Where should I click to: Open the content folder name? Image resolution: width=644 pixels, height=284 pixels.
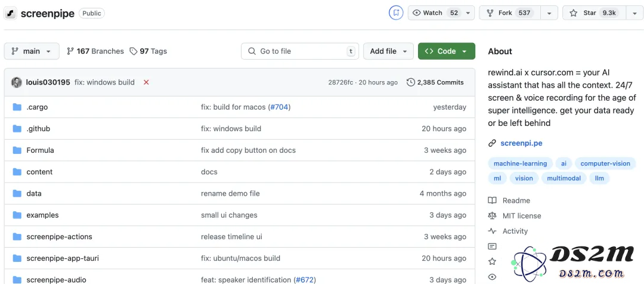pos(39,172)
